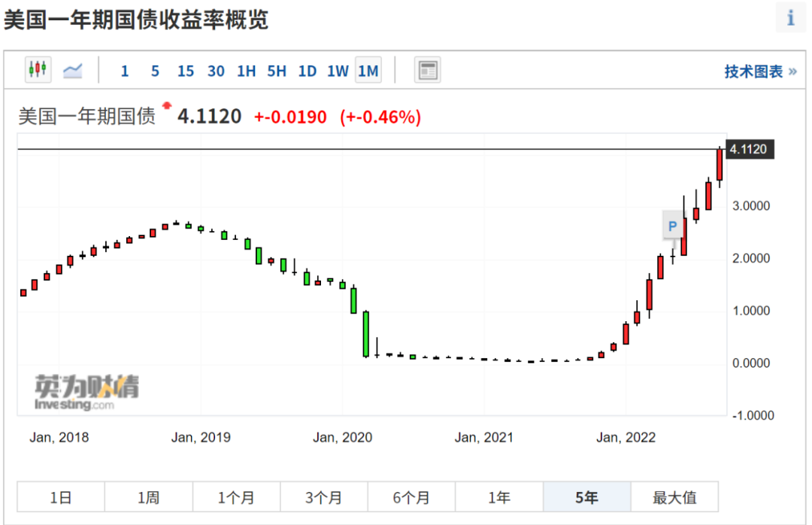Click the 3.0000 y-axis label
The image size is (812, 525).
tap(751, 206)
